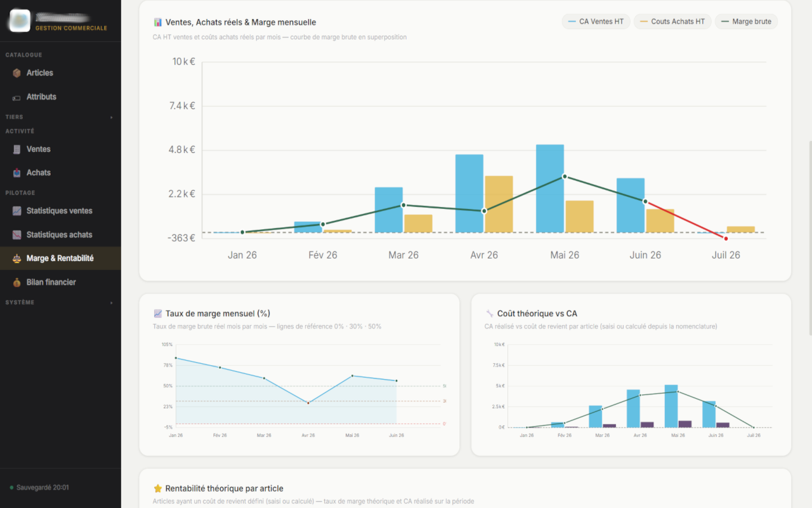
Task: Expand the SYSTÈME sidebar section arrow
Action: point(112,303)
